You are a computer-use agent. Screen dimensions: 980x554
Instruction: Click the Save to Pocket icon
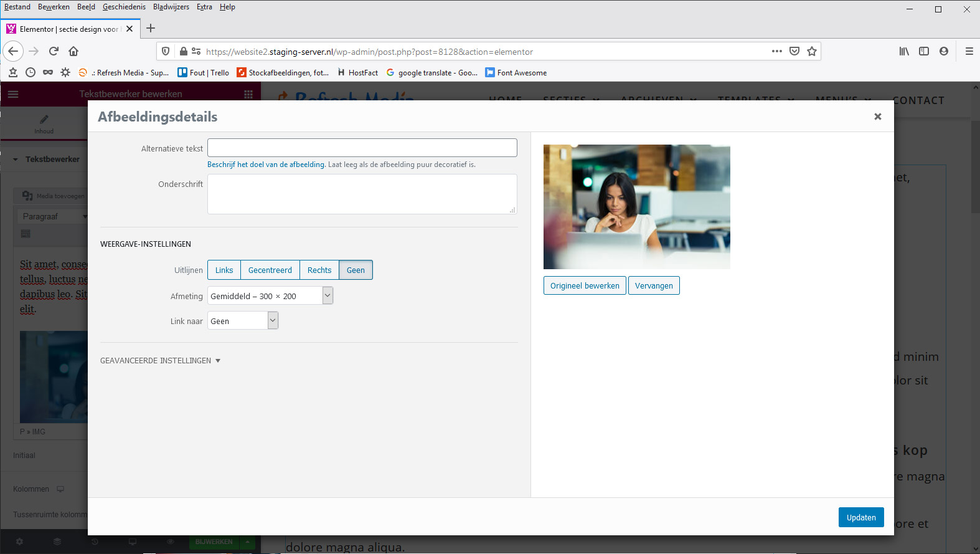coord(794,51)
